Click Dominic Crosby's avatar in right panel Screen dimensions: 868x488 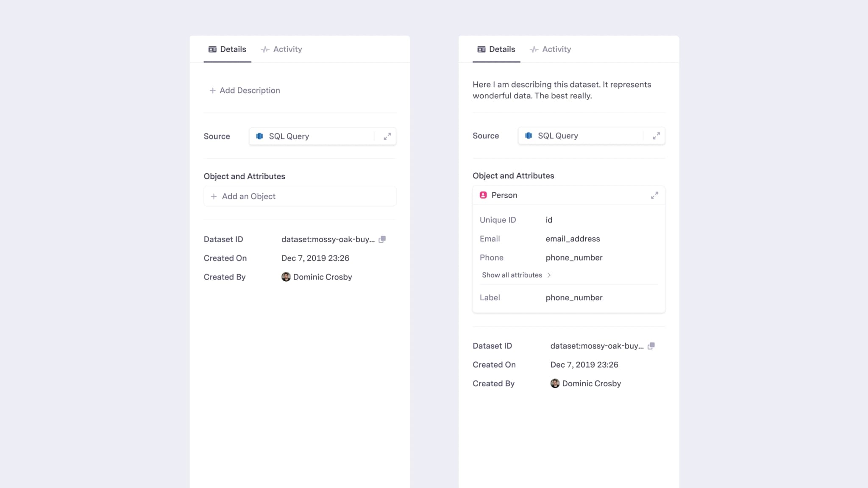[x=555, y=384]
